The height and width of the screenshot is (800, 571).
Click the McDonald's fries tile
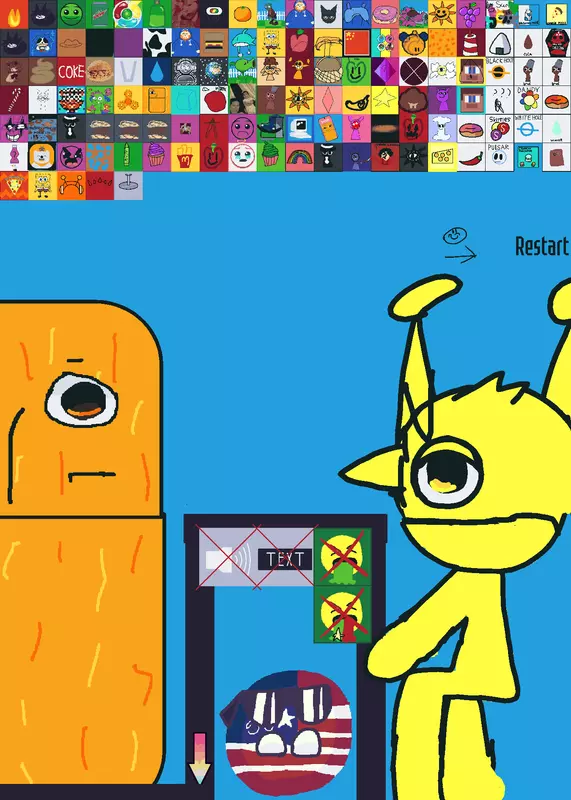tap(185, 157)
